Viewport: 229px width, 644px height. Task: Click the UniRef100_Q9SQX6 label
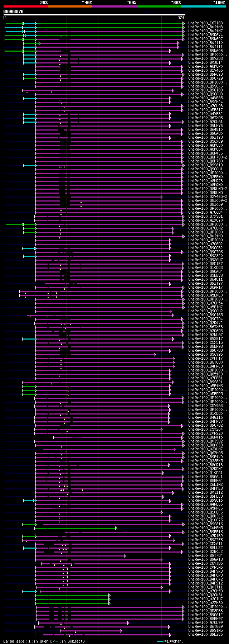point(205,86)
